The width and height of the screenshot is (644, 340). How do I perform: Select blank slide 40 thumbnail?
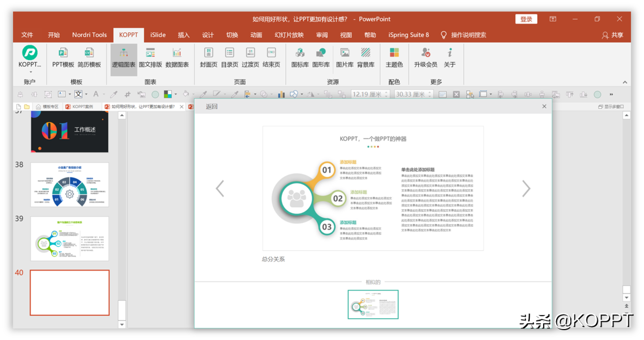(70, 292)
